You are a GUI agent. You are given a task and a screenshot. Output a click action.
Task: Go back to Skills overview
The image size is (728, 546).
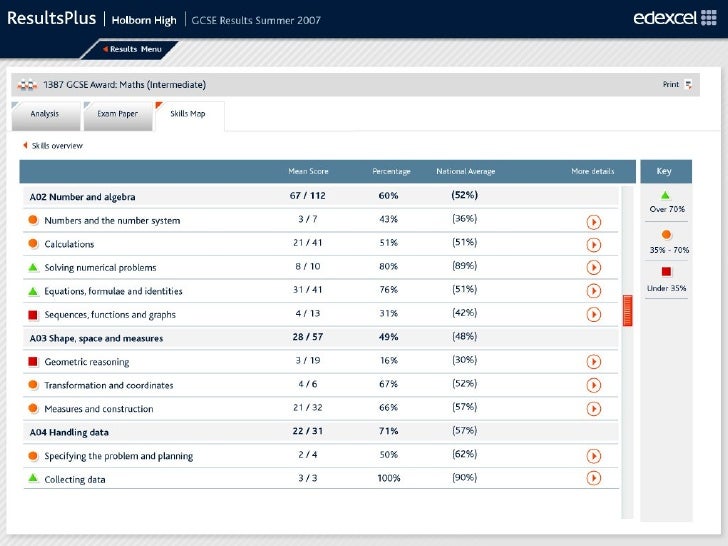pyautogui.click(x=56, y=146)
